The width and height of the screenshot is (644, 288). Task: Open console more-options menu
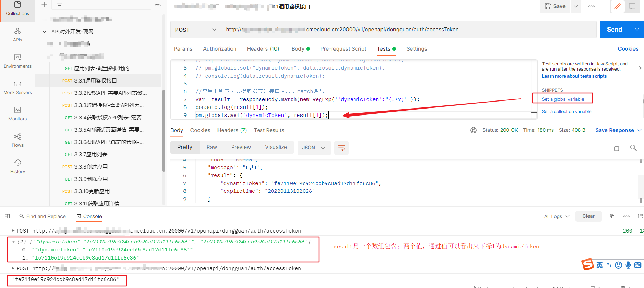tap(626, 216)
